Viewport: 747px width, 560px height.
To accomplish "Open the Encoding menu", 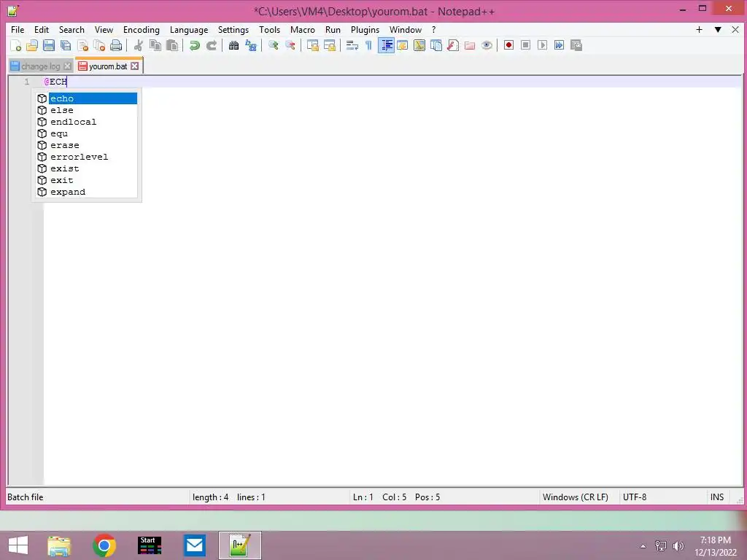I will point(141,29).
